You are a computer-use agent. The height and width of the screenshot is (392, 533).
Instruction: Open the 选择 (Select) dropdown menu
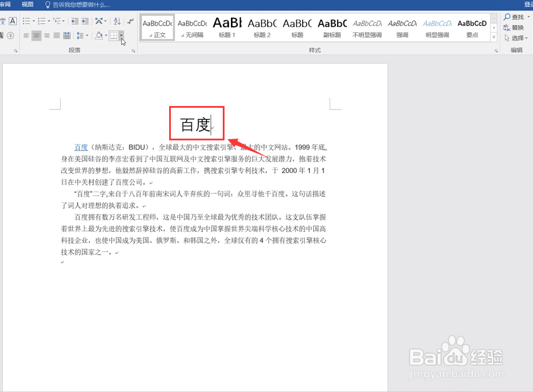518,37
